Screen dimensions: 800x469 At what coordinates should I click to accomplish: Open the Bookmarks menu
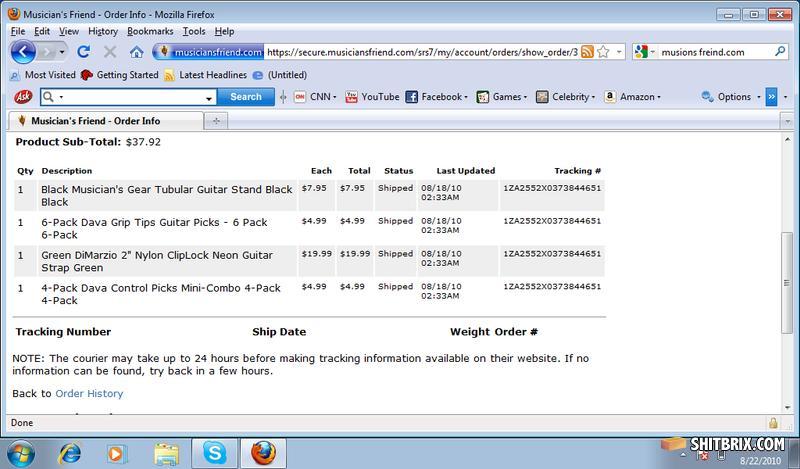pos(150,31)
